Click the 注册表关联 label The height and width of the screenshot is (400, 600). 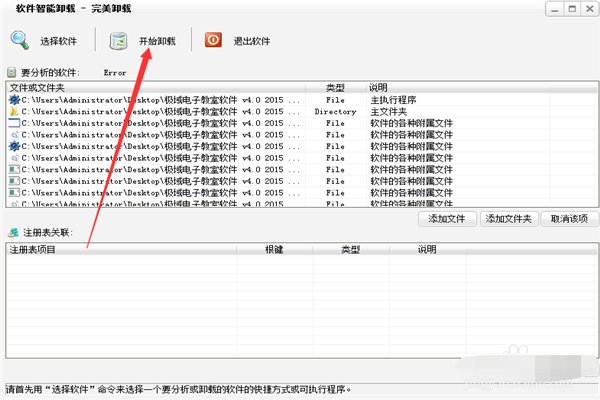pos(47,232)
